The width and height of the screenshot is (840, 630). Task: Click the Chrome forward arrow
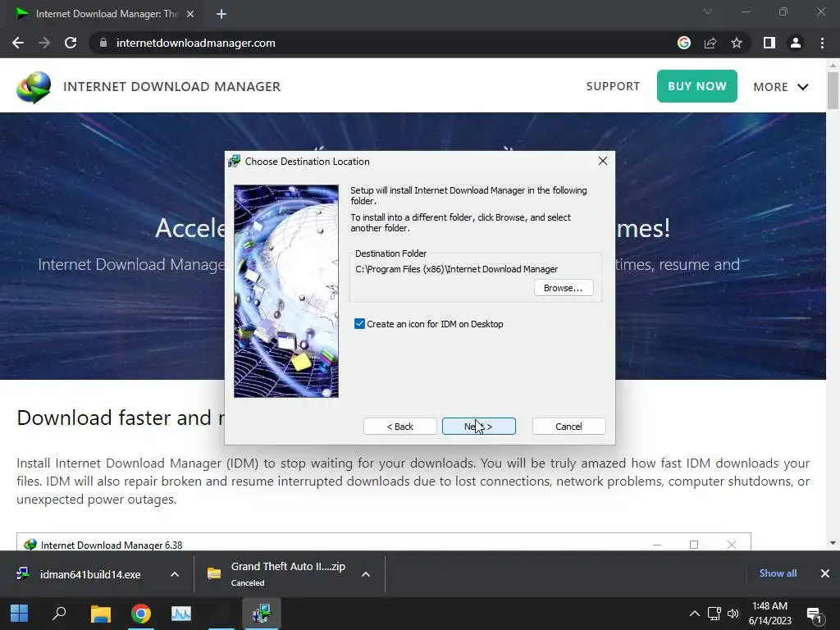(x=44, y=43)
